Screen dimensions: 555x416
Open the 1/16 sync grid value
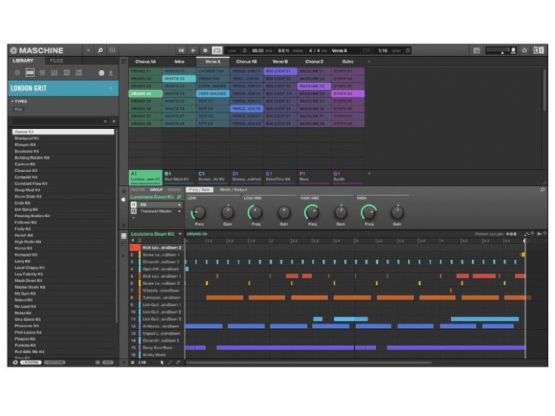[383, 51]
